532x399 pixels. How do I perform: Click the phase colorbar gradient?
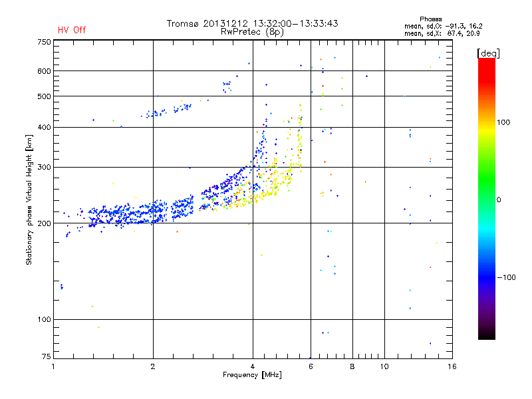487,198
